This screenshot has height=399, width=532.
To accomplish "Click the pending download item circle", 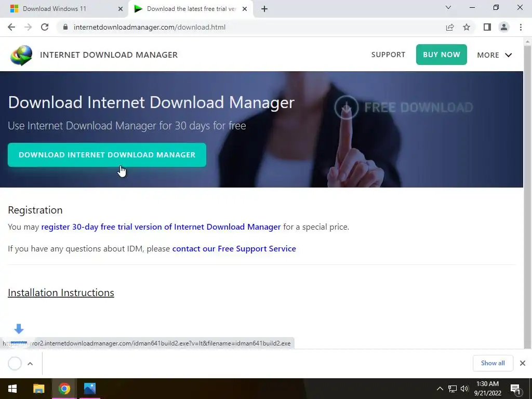I will (x=15, y=363).
